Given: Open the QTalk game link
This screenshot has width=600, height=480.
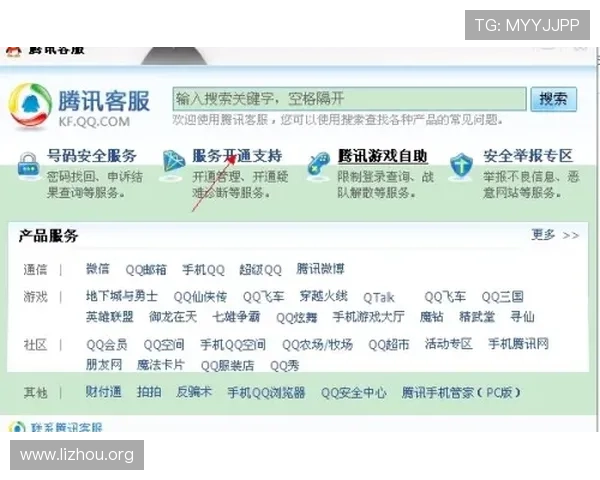Looking at the screenshot, I should (x=378, y=297).
